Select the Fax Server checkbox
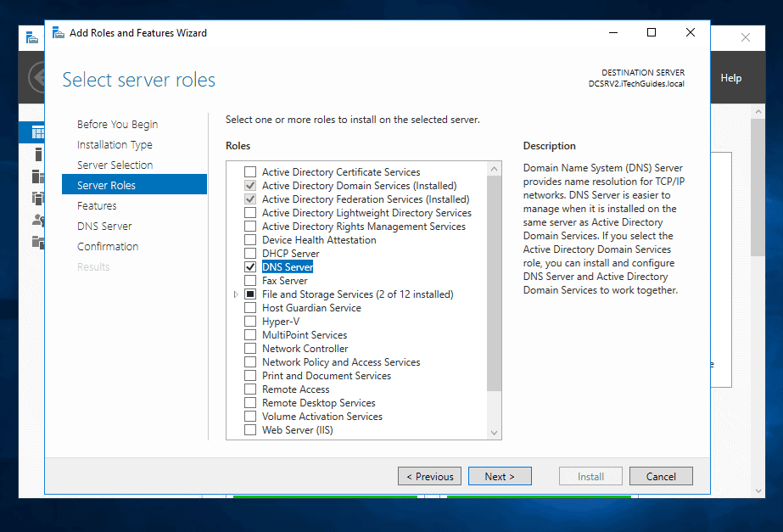The width and height of the screenshot is (783, 532). (x=250, y=281)
